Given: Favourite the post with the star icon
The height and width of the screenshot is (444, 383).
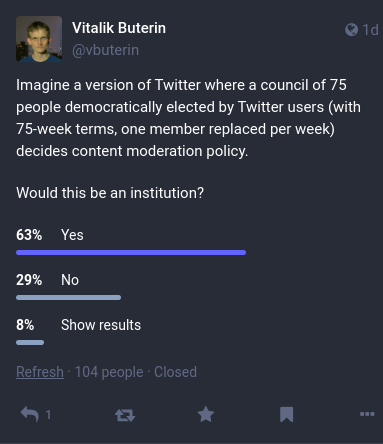Looking at the screenshot, I should pos(206,414).
